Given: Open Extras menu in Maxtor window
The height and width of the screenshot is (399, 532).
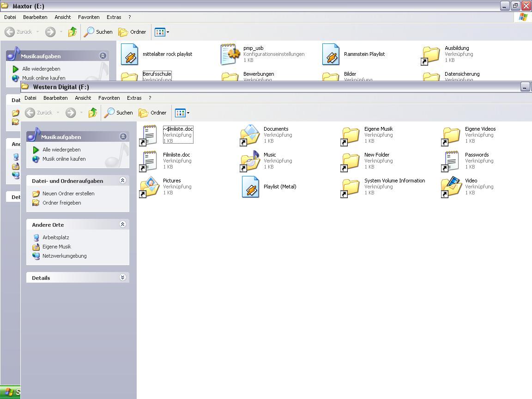Looking at the screenshot, I should pyautogui.click(x=114, y=17).
